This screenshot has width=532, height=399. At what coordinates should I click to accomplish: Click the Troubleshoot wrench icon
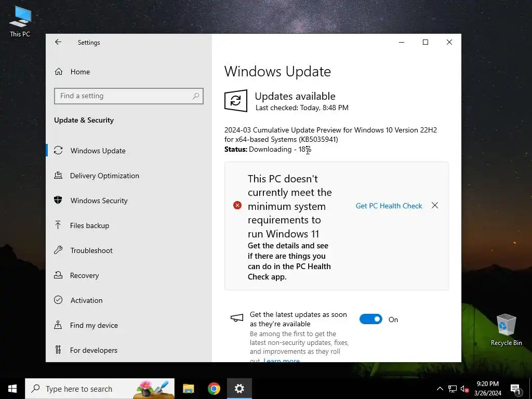(58, 250)
